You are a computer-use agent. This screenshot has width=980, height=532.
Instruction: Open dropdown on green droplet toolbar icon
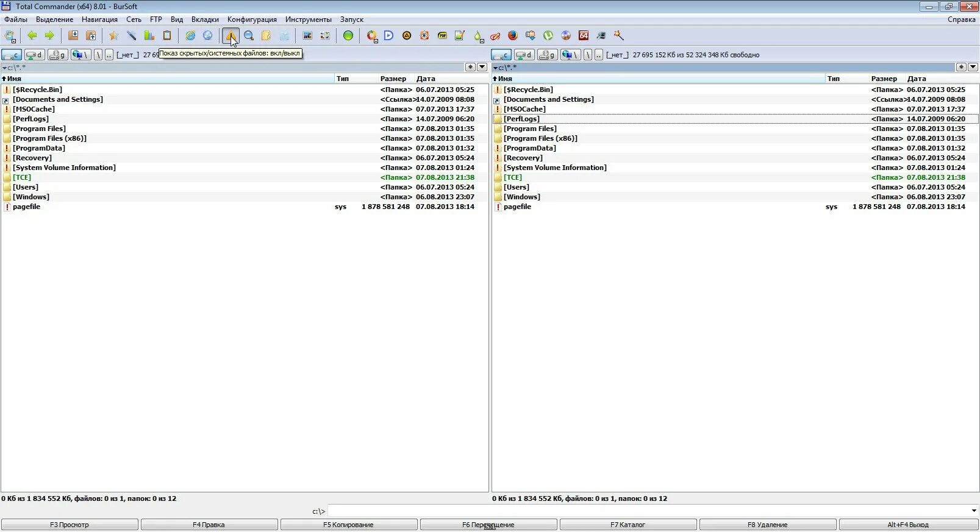pyautogui.click(x=482, y=41)
